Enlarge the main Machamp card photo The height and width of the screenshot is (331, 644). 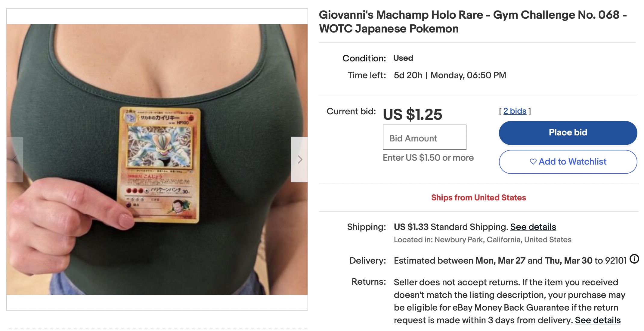pos(157,159)
